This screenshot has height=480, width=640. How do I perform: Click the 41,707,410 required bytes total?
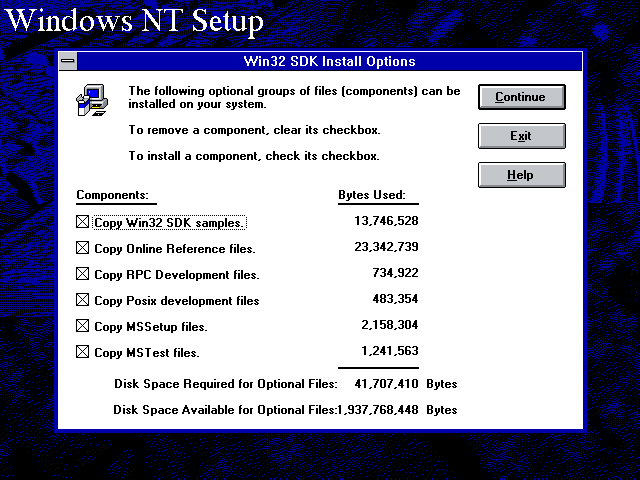[386, 384]
